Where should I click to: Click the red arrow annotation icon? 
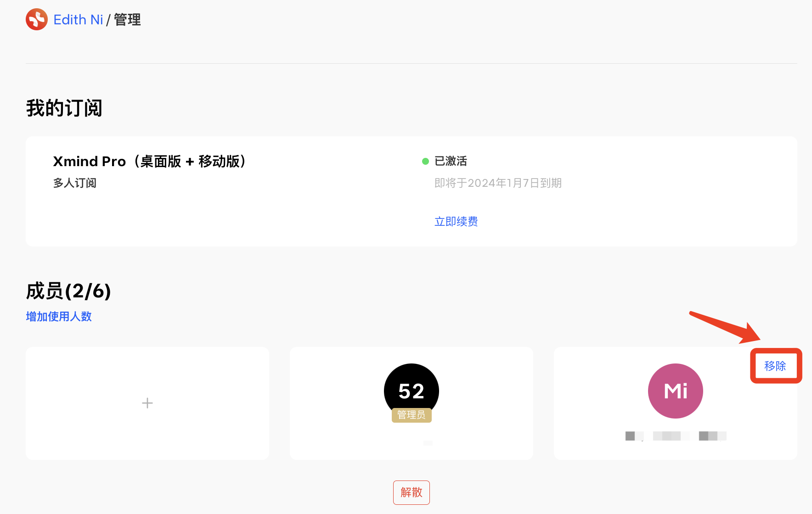pos(725,327)
